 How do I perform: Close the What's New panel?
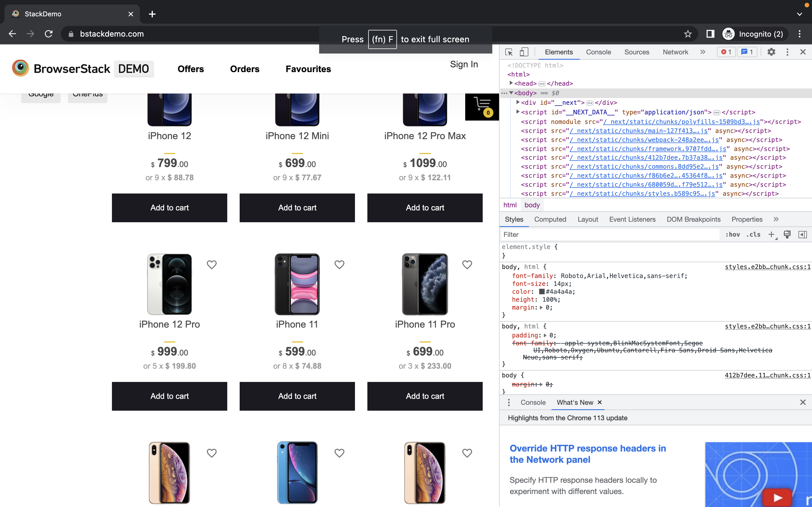[599, 403]
